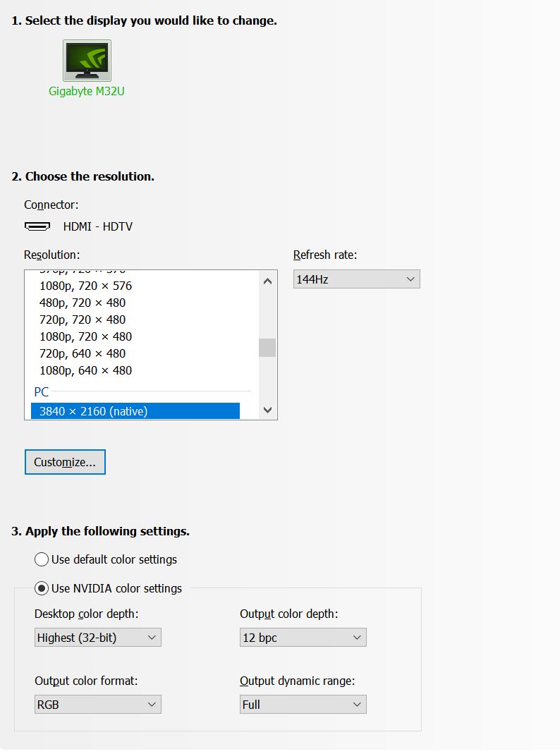
Task: Open the Refresh rate 144Hz dropdown
Action: coord(357,279)
